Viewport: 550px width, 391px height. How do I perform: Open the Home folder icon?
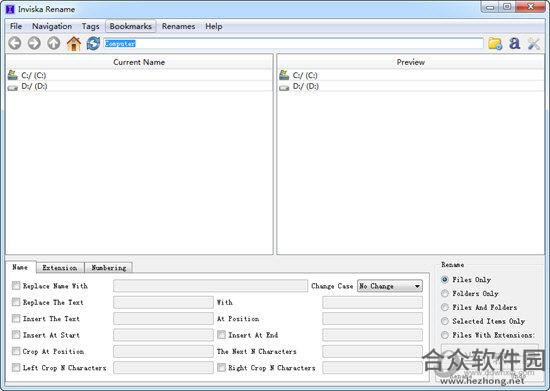tap(74, 43)
